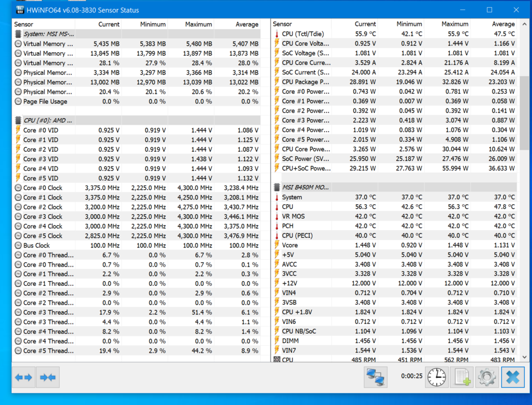Screen dimensions: 532x405
Task: Click the HWiNFO64 title bar app icon
Action: point(20,10)
